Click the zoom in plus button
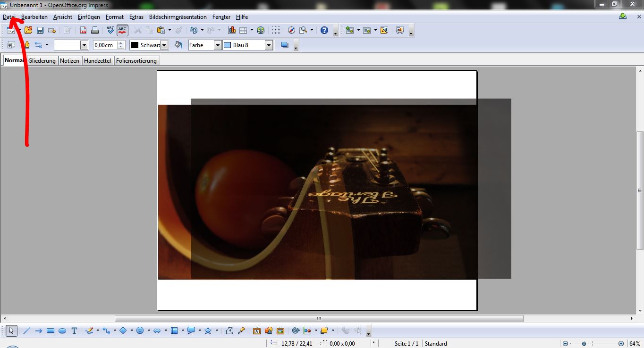Image resolution: width=644 pixels, height=348 pixels. coord(621,343)
